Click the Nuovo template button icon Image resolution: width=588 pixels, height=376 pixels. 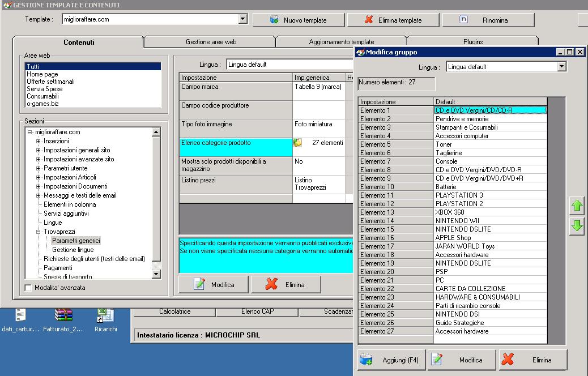274,19
